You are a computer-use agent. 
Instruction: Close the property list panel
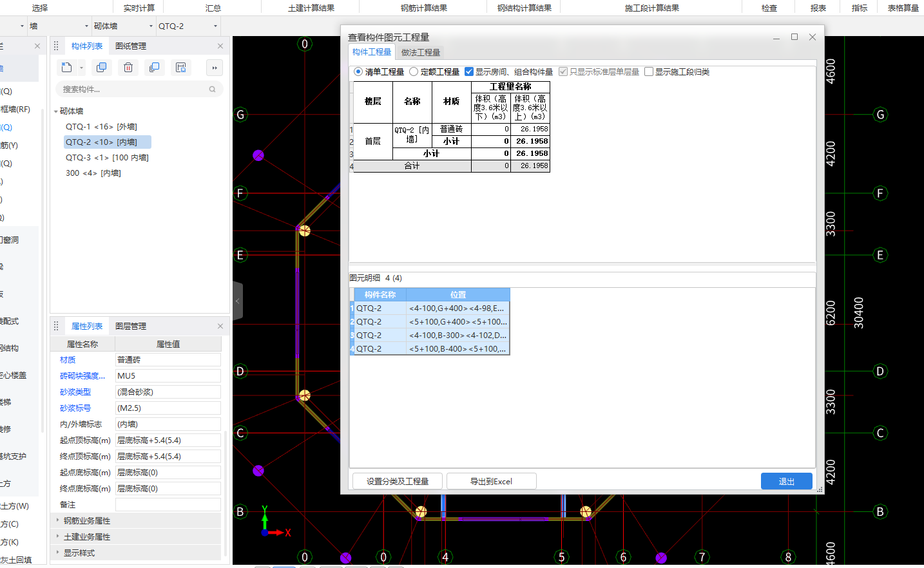[x=220, y=326]
